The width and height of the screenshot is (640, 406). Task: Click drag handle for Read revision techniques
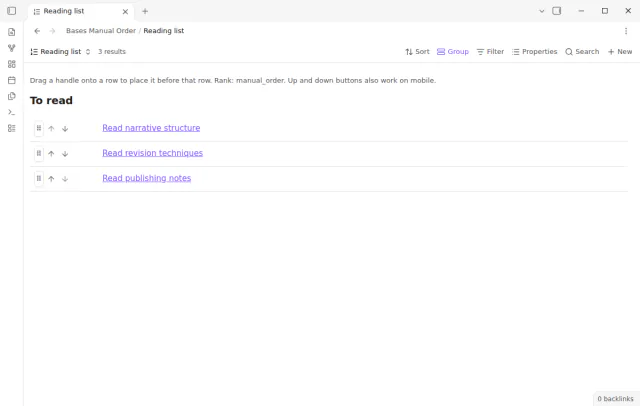tap(39, 153)
